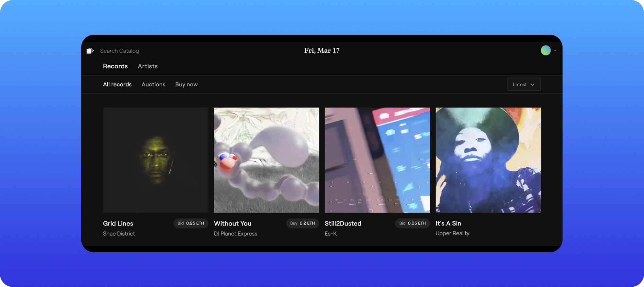Open the Still2Dusted cover art

[x=377, y=160]
